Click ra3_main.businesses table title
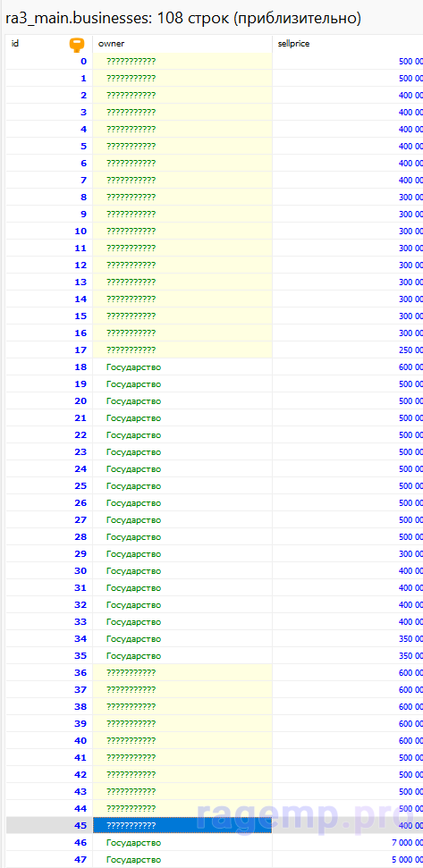423x868 pixels. pos(182,19)
